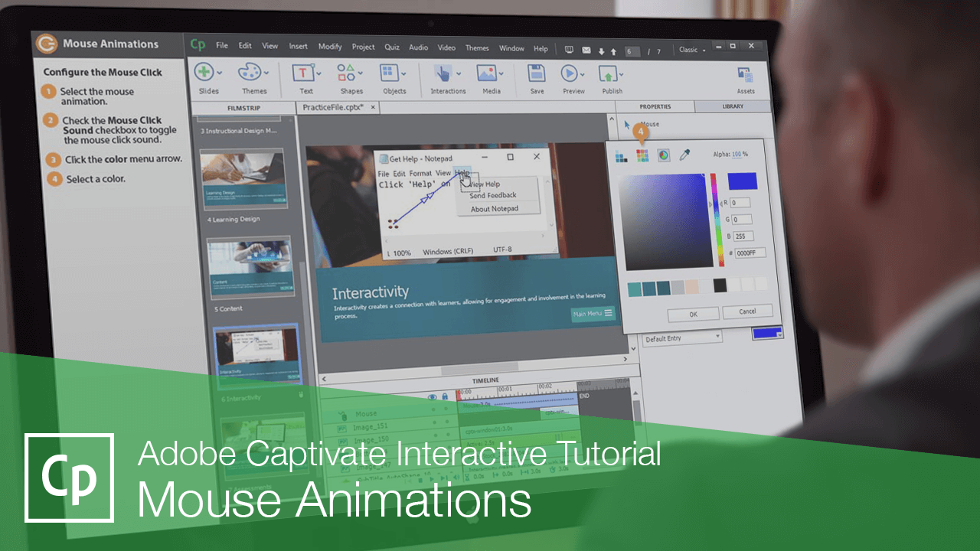
Task: Toggle the lock icon in the Timeline header
Action: click(445, 396)
